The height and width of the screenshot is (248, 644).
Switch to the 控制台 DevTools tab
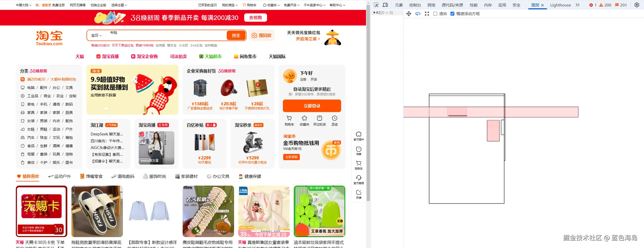point(415,5)
